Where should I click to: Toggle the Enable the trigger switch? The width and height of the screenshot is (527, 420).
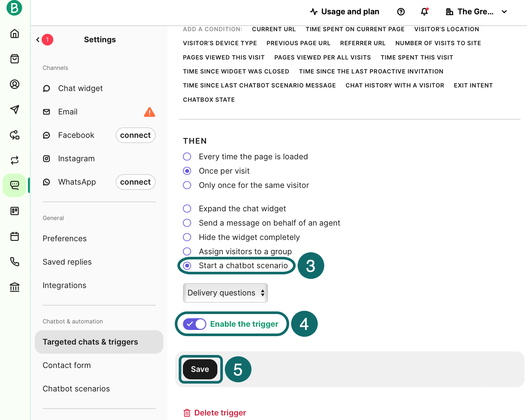point(194,324)
